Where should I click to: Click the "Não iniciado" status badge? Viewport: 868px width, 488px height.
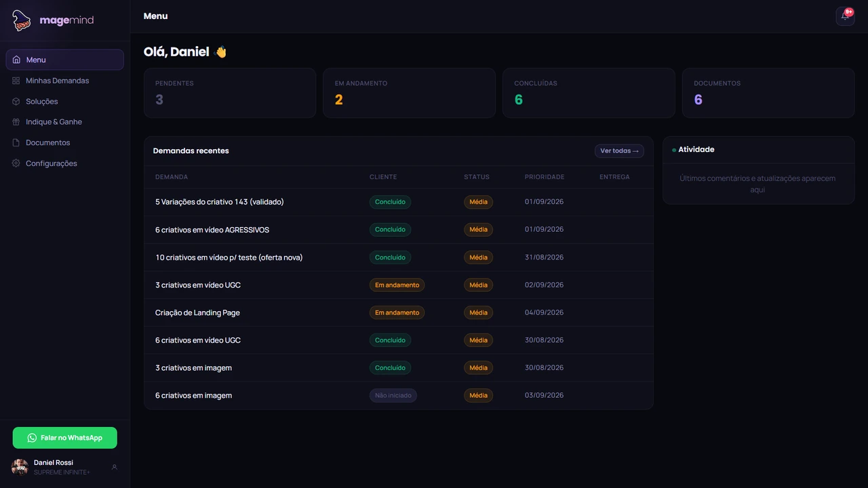click(x=393, y=395)
